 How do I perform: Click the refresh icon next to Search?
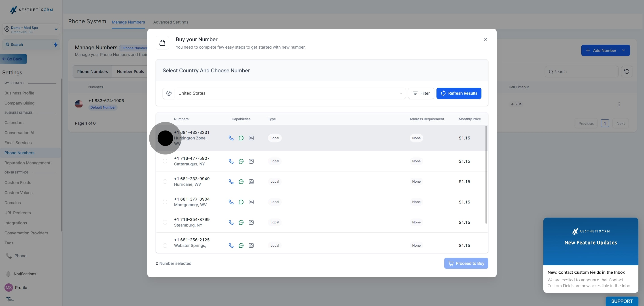[627, 72]
